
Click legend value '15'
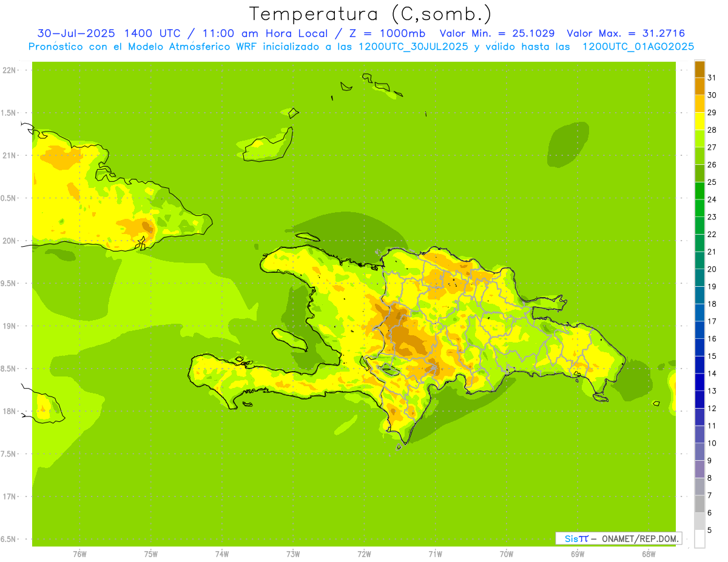click(712, 356)
